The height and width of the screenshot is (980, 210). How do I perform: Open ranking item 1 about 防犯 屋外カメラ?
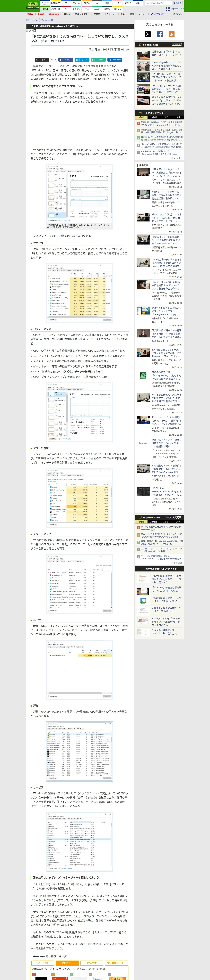point(162,124)
